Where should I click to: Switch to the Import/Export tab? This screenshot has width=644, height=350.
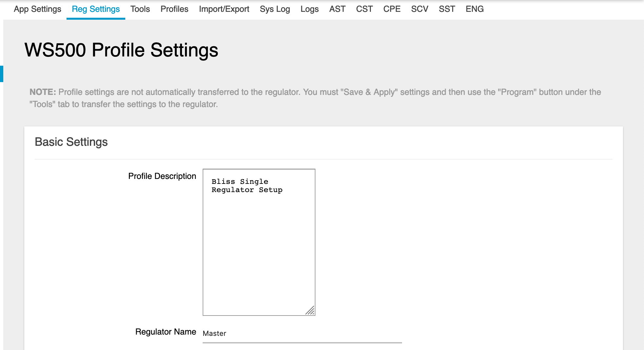click(224, 9)
